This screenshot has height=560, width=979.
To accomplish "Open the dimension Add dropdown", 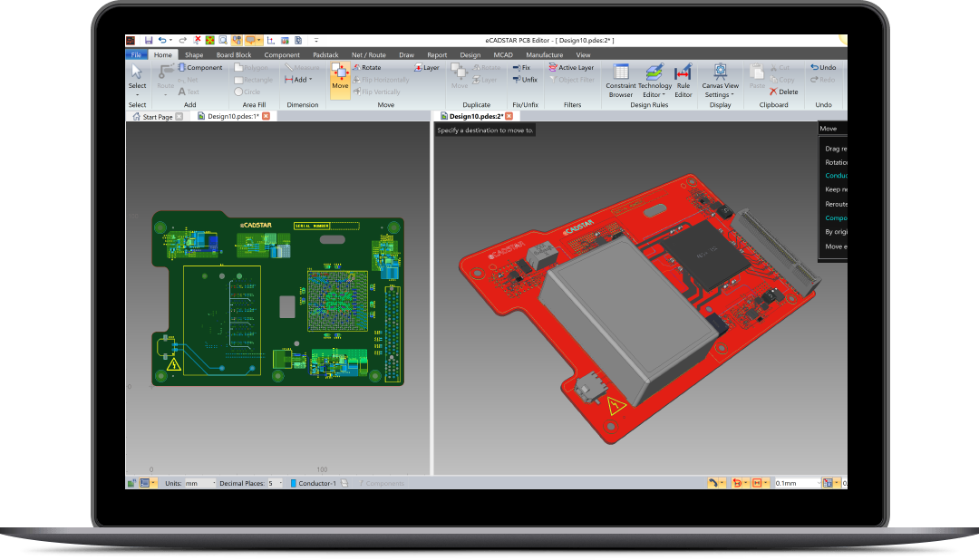I will pyautogui.click(x=298, y=79).
